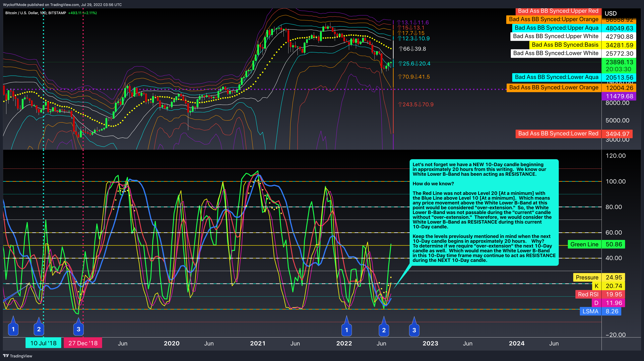Click the 80.00 level on oscillator axis
This screenshot has height=361, width=644.
click(614, 207)
